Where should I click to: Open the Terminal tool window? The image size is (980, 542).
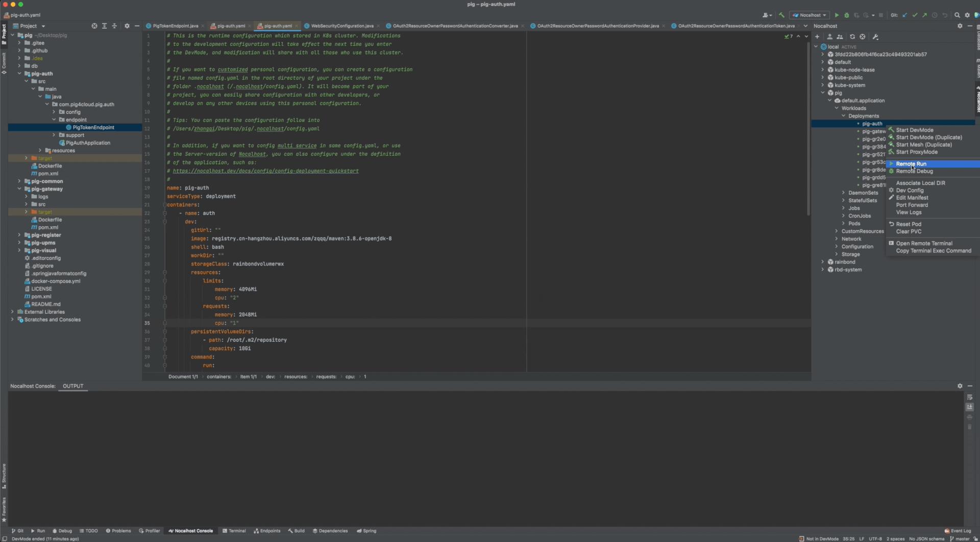pyautogui.click(x=236, y=531)
